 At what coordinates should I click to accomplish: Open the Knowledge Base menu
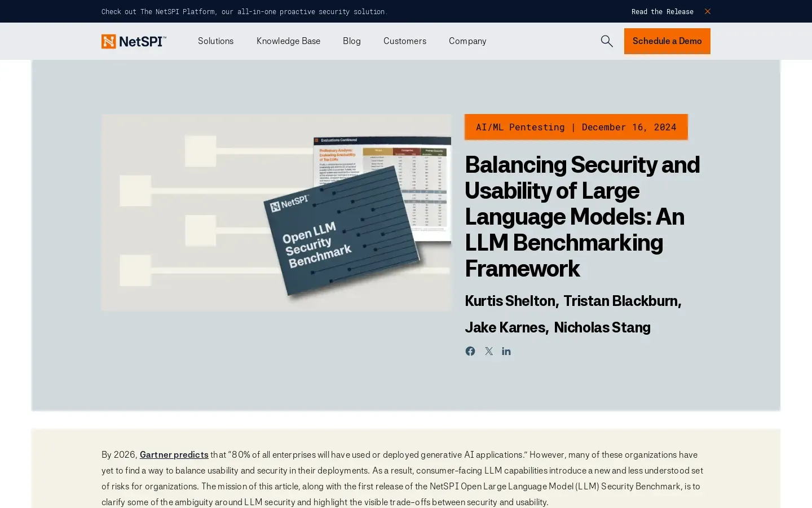pos(288,41)
